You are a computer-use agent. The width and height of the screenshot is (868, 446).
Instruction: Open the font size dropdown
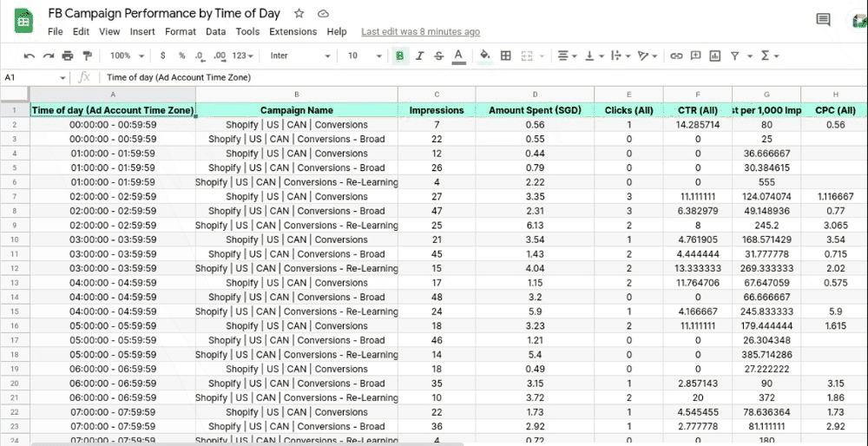[365, 56]
